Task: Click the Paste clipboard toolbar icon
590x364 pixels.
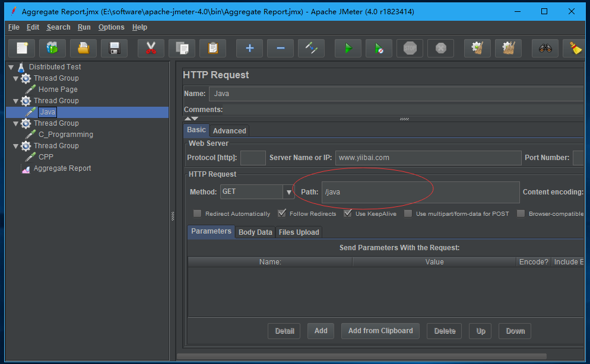Action: 212,48
